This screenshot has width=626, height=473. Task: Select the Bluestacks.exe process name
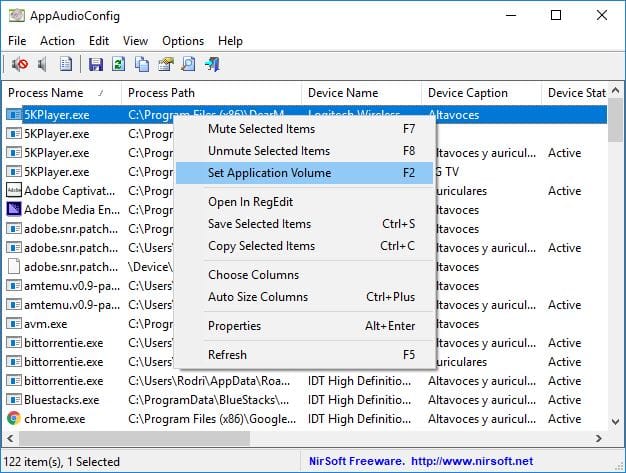click(x=61, y=400)
